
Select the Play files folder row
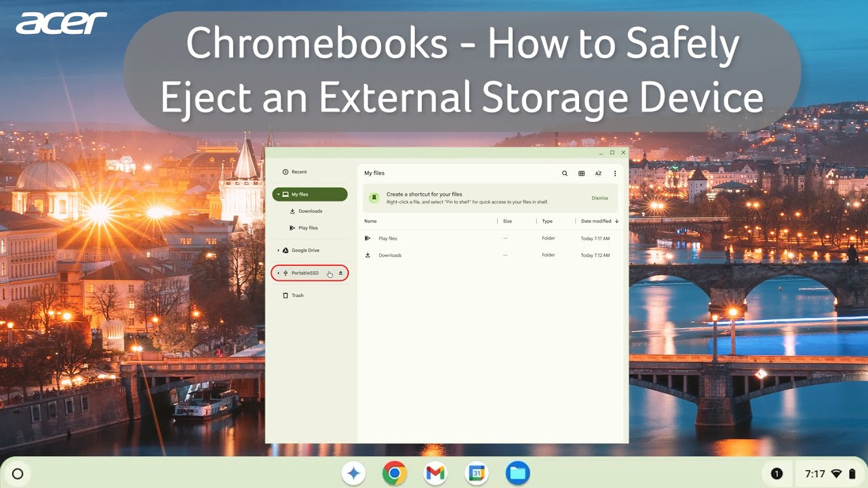point(491,239)
